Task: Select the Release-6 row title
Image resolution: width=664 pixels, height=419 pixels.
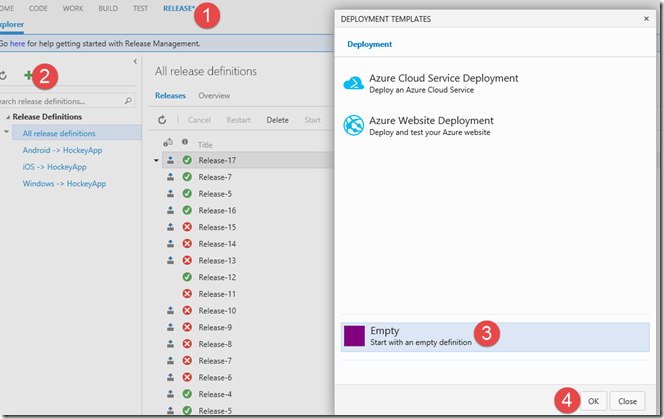Action: (215, 377)
